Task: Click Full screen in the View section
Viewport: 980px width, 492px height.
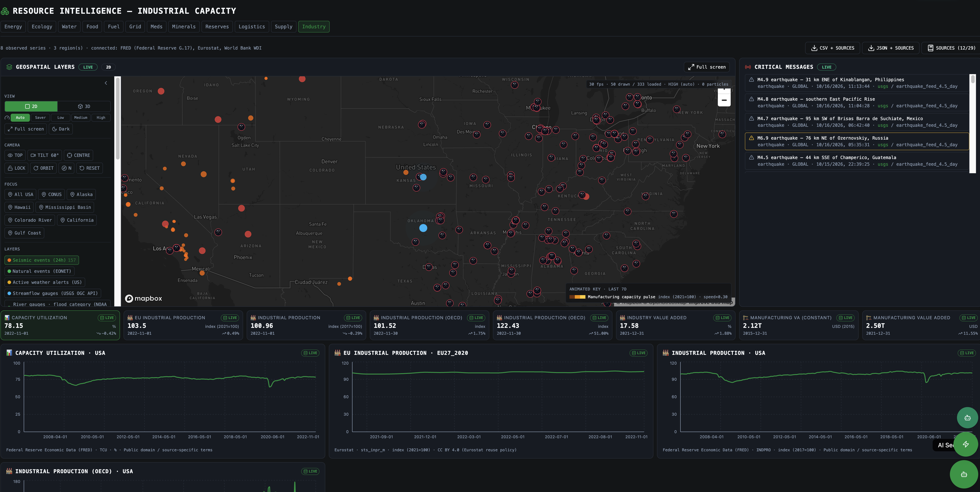Action: pyautogui.click(x=26, y=129)
